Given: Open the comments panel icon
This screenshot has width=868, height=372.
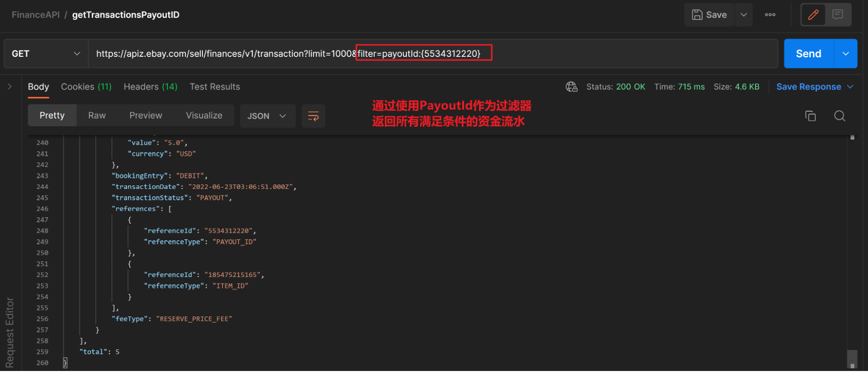Looking at the screenshot, I should 837,15.
